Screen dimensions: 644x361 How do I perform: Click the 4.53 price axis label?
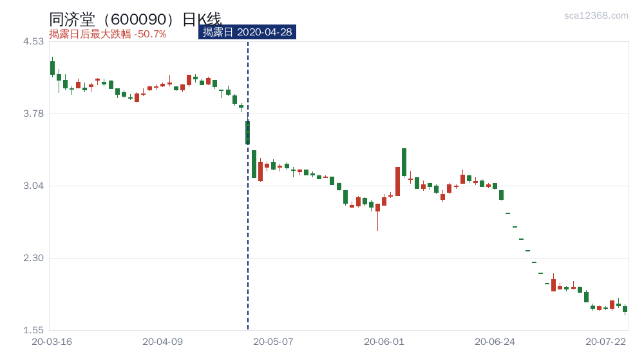click(x=33, y=41)
